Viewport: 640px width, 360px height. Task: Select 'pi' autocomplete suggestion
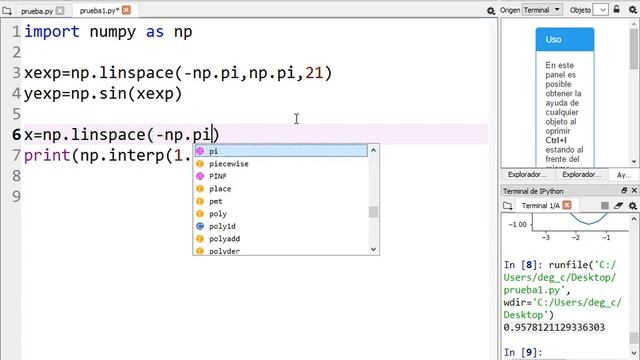coord(281,151)
